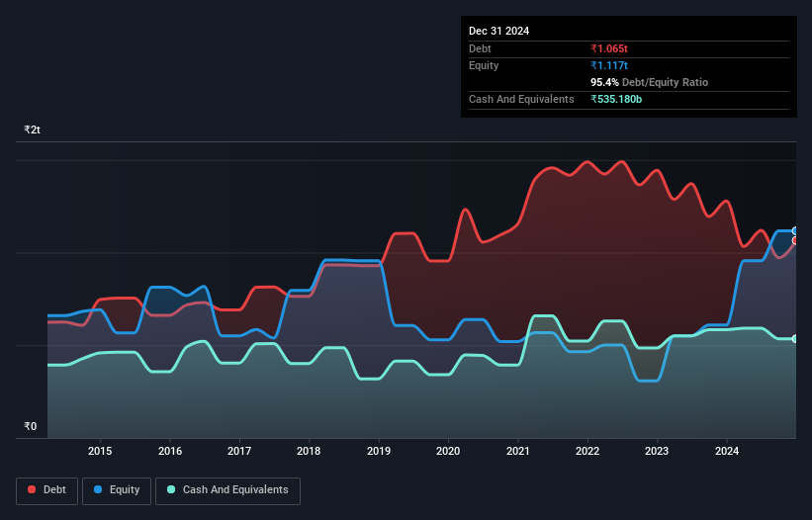Click the ₹535.180b cash value in tooltip
812x520 pixels.
click(x=616, y=99)
